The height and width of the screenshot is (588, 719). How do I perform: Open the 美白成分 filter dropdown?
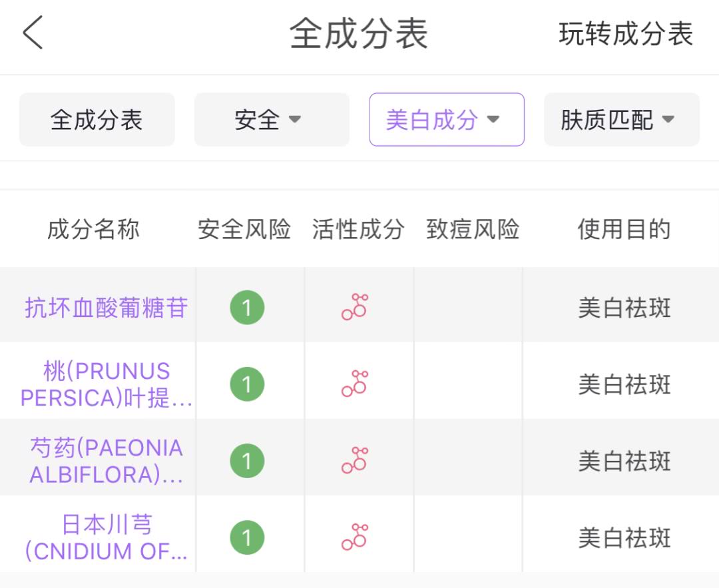pyautogui.click(x=446, y=120)
